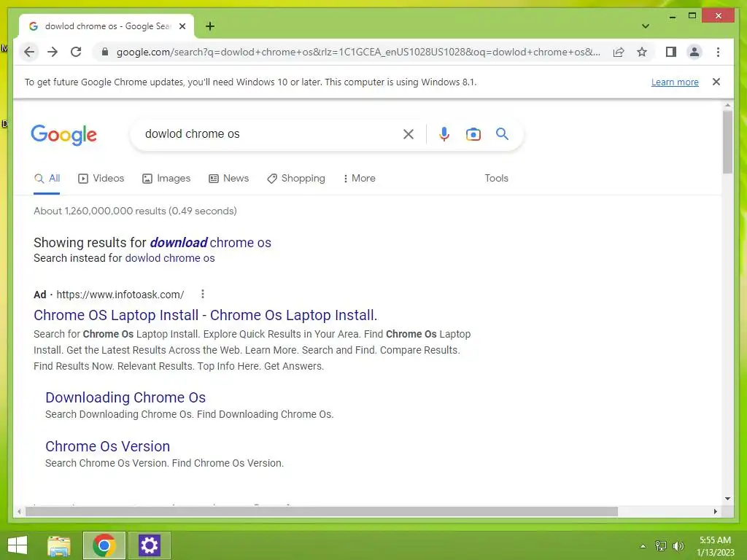Open Chrome's side panel
This screenshot has height=560, width=747.
click(671, 52)
